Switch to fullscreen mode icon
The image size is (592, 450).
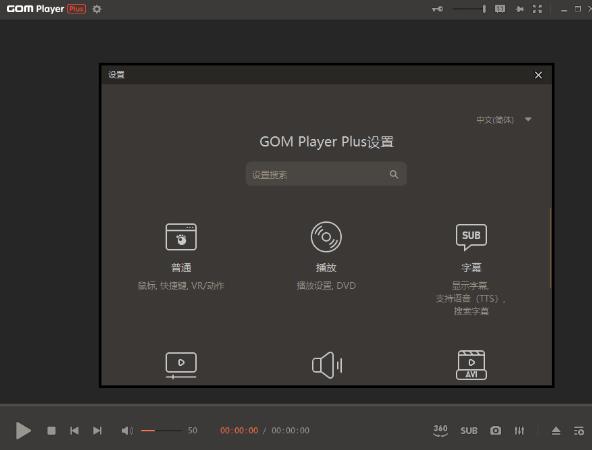tap(537, 9)
